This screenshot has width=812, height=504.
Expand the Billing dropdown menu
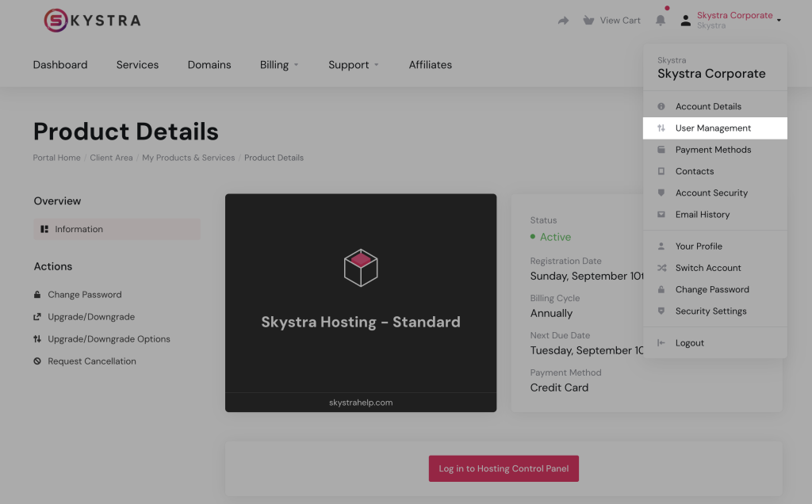(x=279, y=65)
